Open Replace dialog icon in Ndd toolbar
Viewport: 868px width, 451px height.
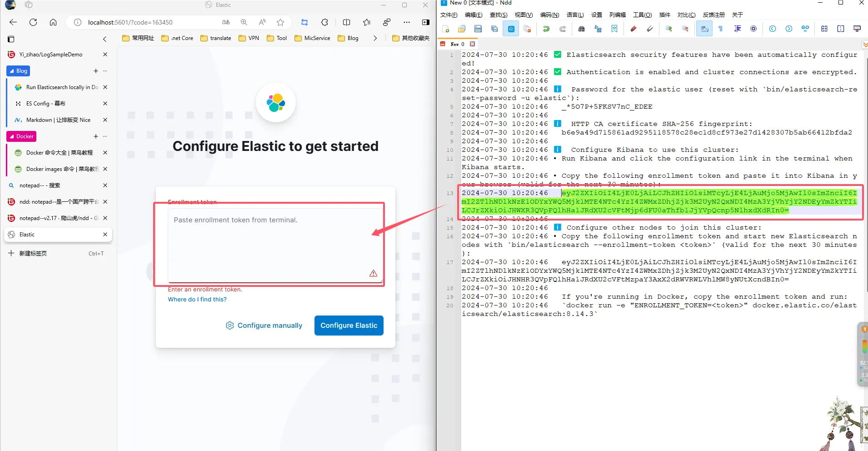[598, 29]
